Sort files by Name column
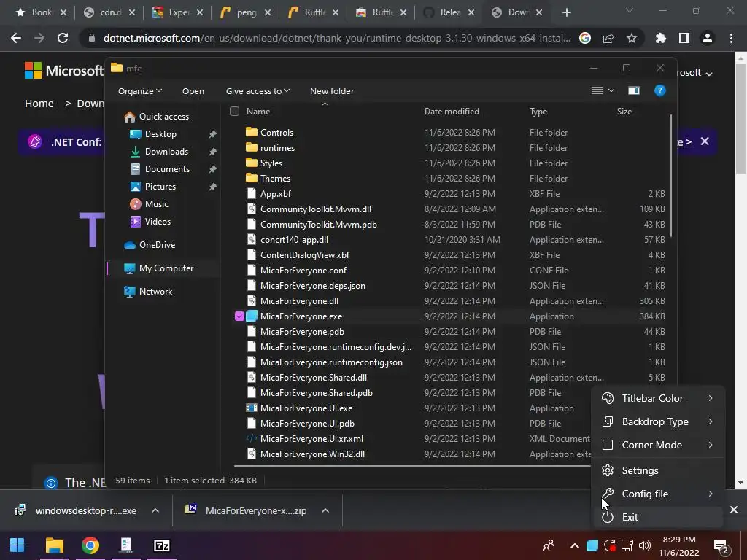This screenshot has height=560, width=747. (x=258, y=112)
